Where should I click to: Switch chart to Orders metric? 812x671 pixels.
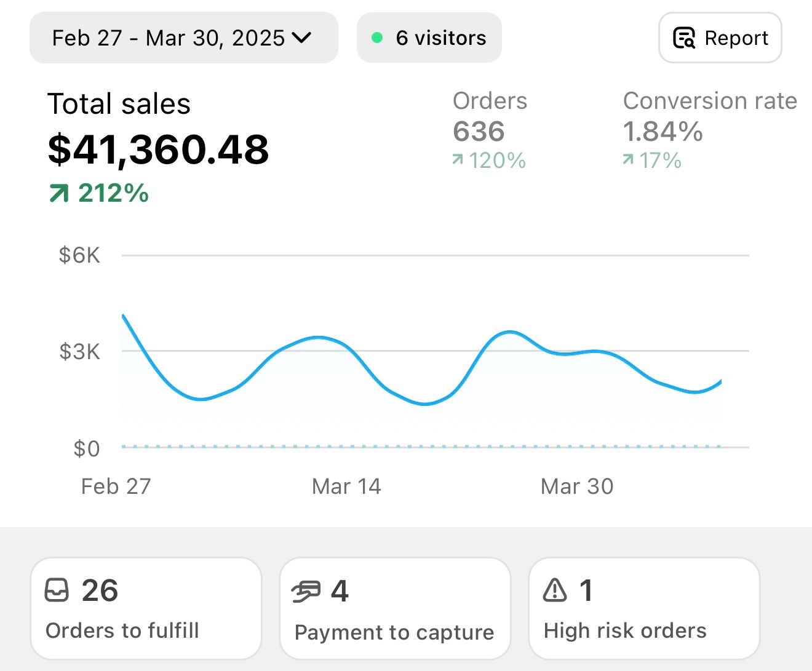pos(490,130)
